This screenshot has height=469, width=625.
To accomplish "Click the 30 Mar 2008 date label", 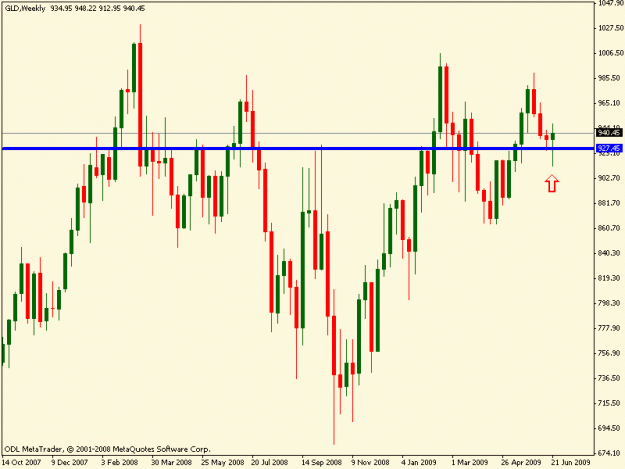I will point(171,463).
